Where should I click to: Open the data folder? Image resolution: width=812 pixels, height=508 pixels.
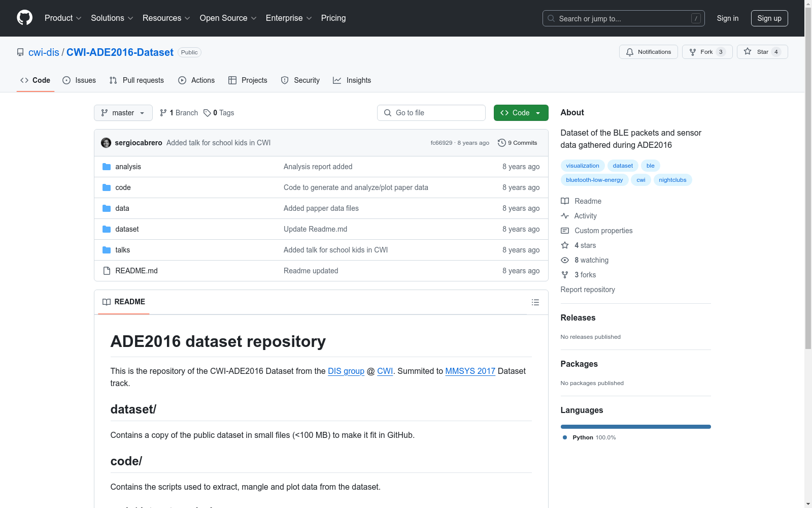(x=122, y=208)
